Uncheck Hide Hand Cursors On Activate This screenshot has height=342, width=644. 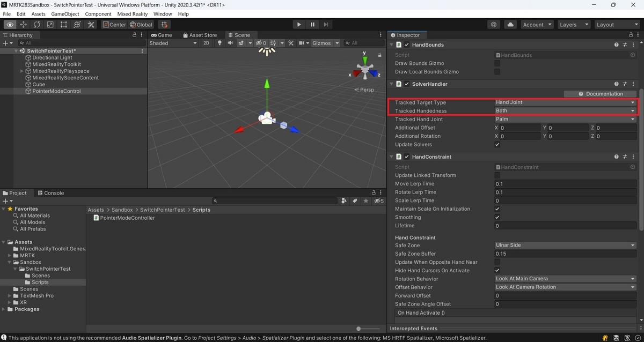click(497, 271)
